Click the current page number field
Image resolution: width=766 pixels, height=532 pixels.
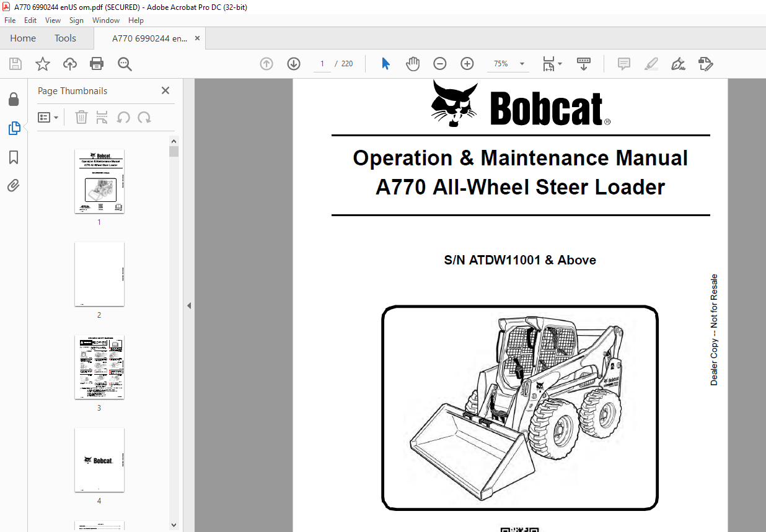point(322,64)
